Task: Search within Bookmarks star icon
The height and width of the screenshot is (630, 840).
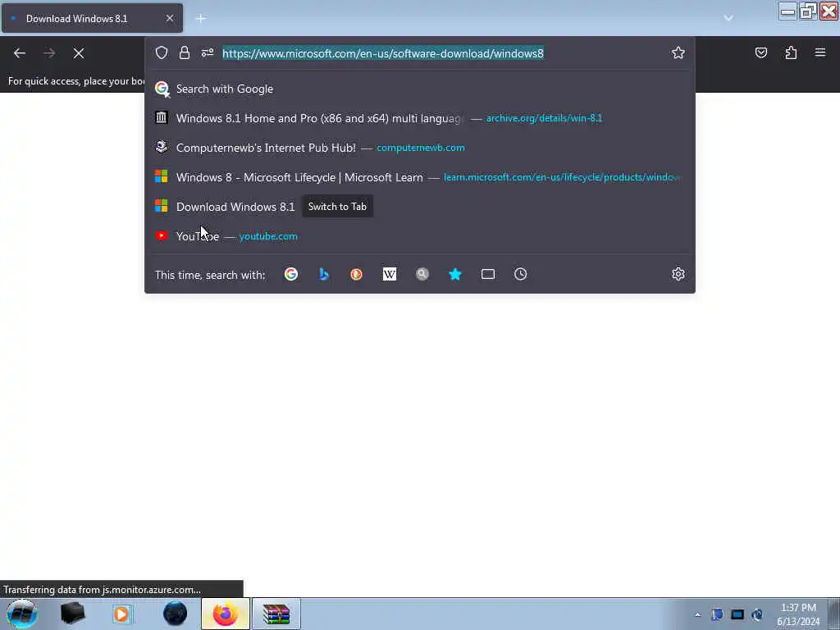Action: (454, 274)
